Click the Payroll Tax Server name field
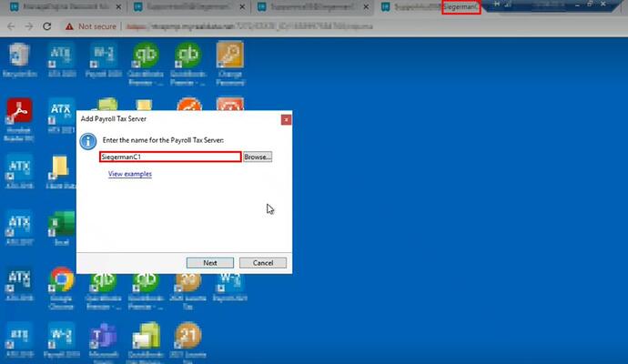 170,157
